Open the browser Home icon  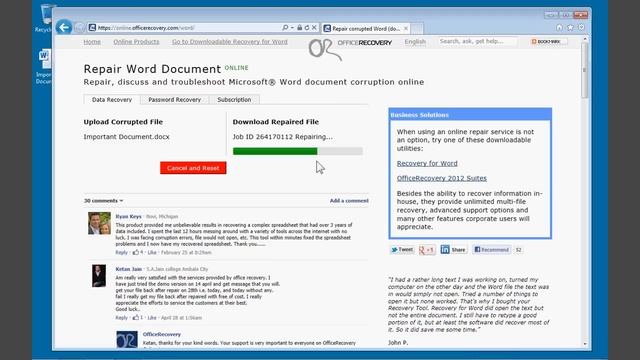[559, 27]
